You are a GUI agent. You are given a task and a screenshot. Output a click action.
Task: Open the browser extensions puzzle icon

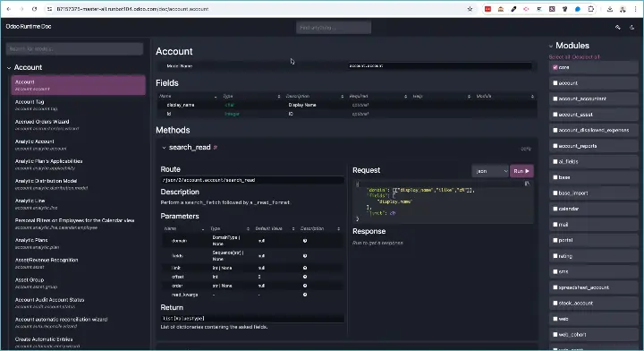pos(590,9)
